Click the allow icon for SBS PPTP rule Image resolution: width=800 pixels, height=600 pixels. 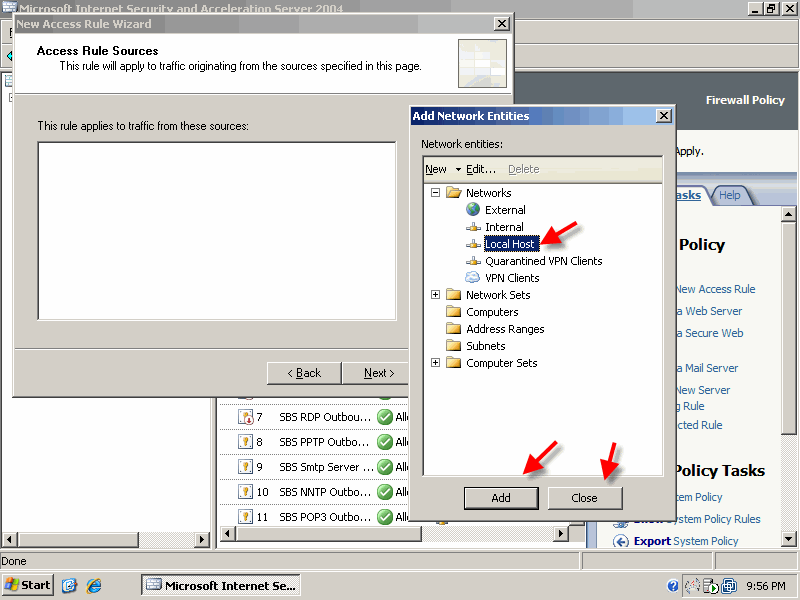tap(385, 442)
